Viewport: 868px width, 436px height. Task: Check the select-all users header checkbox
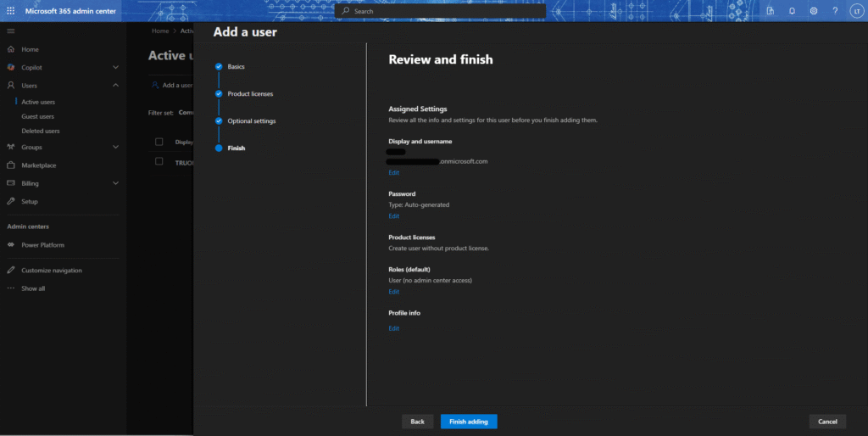(159, 142)
